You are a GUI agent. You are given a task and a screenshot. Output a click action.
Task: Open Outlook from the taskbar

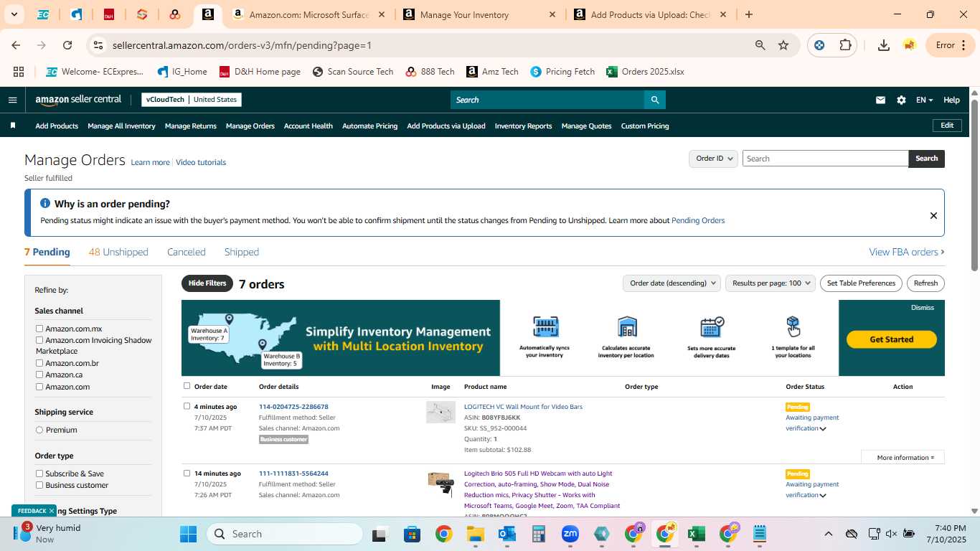coord(507,534)
